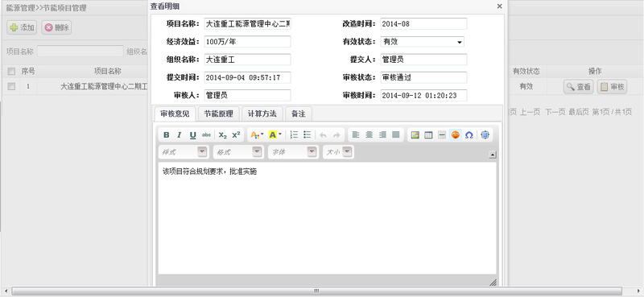The width and height of the screenshot is (644, 297).
Task: Collapse the editor toolbar
Action: click(493, 155)
